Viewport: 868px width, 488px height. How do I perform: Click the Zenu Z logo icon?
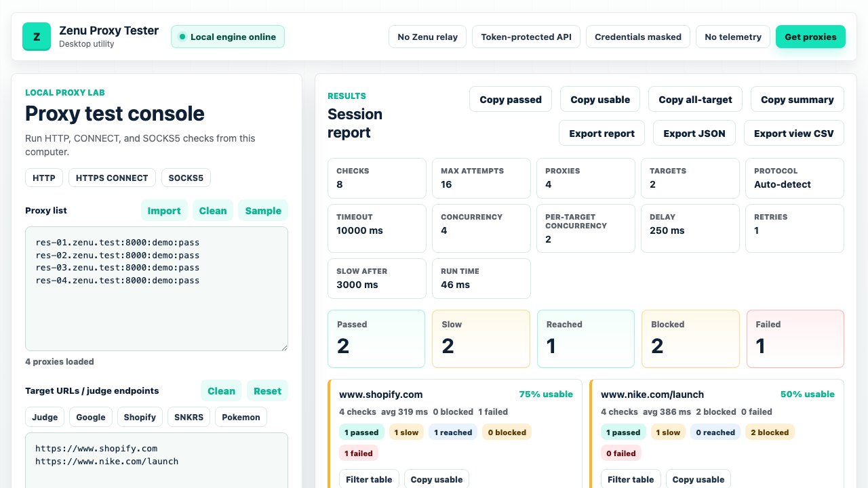37,37
